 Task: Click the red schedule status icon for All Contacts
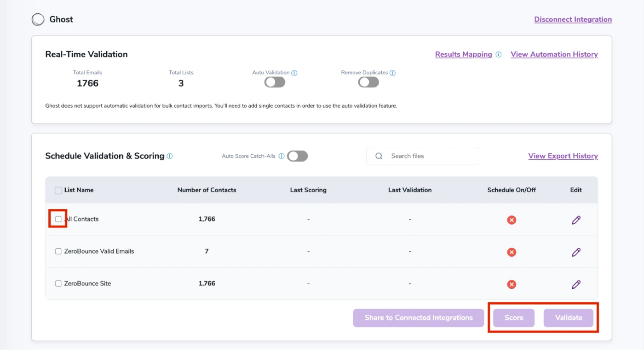point(512,220)
